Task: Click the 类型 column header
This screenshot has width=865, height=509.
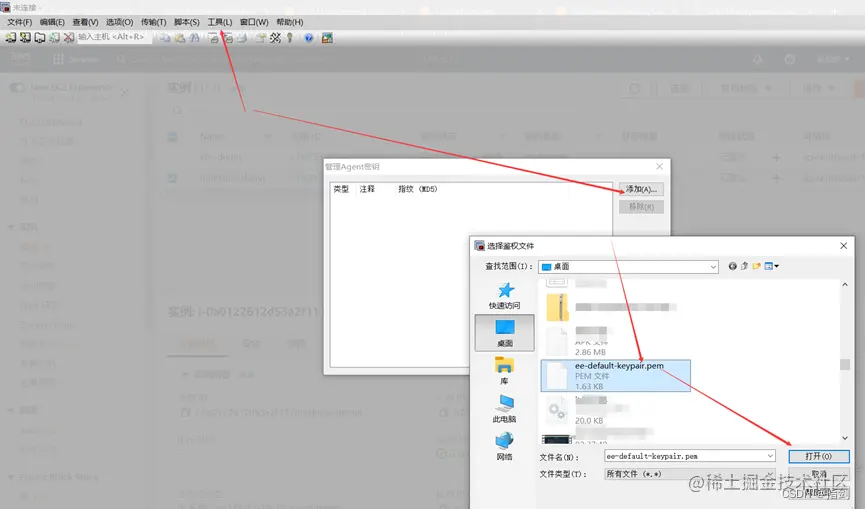Action: 341,189
